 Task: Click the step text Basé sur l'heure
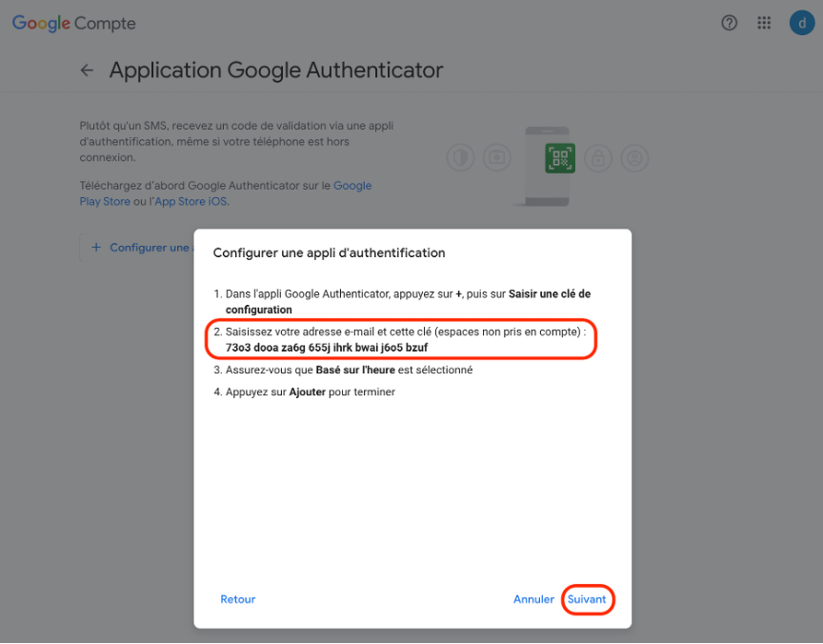[x=355, y=370]
